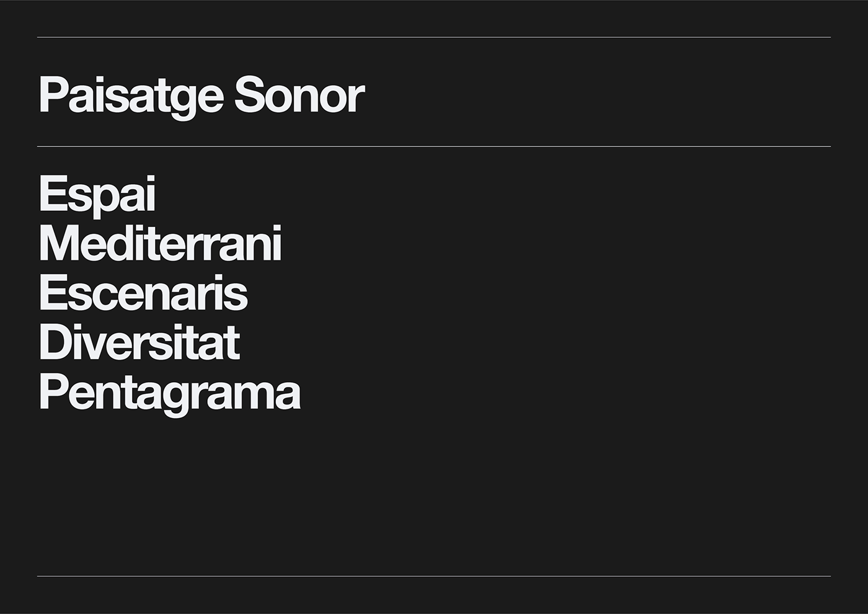868x614 pixels.
Task: Click divider line beneath Paisatge Sonor title
Action: pyautogui.click(x=434, y=146)
